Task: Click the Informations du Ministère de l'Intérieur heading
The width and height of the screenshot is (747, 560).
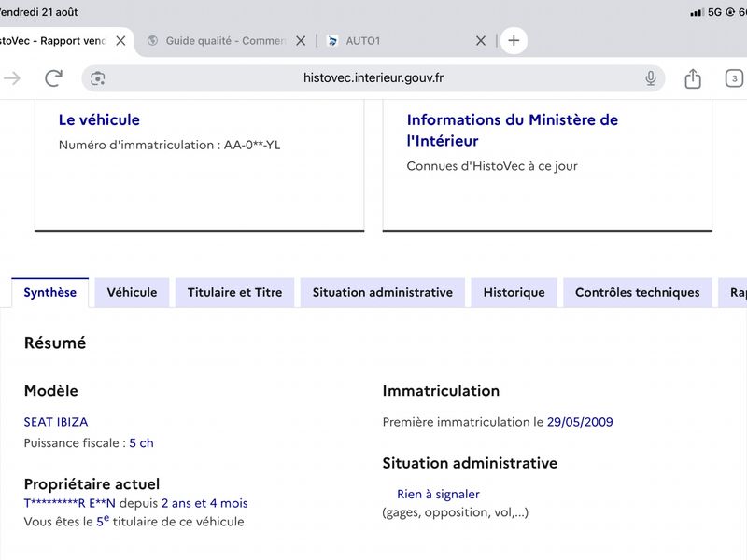Action: 512,130
